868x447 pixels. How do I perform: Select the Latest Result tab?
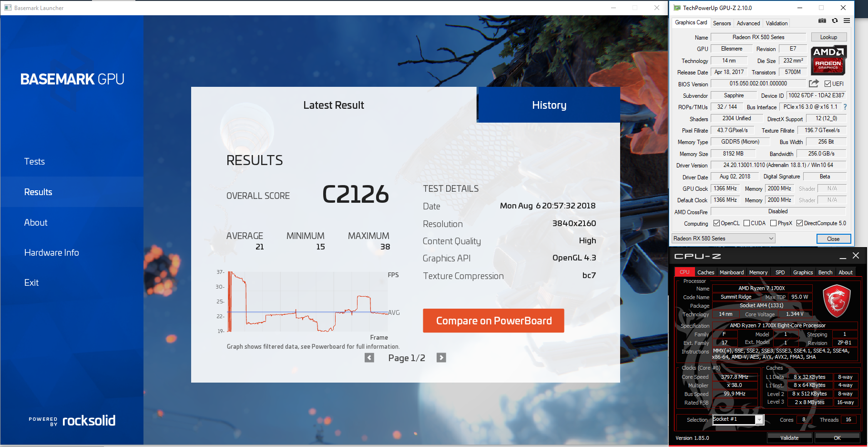pos(334,105)
